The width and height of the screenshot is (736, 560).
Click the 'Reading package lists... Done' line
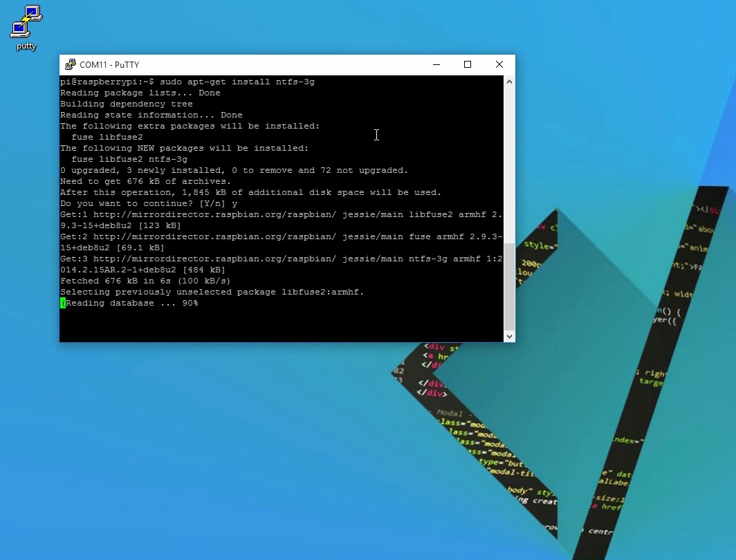140,93
